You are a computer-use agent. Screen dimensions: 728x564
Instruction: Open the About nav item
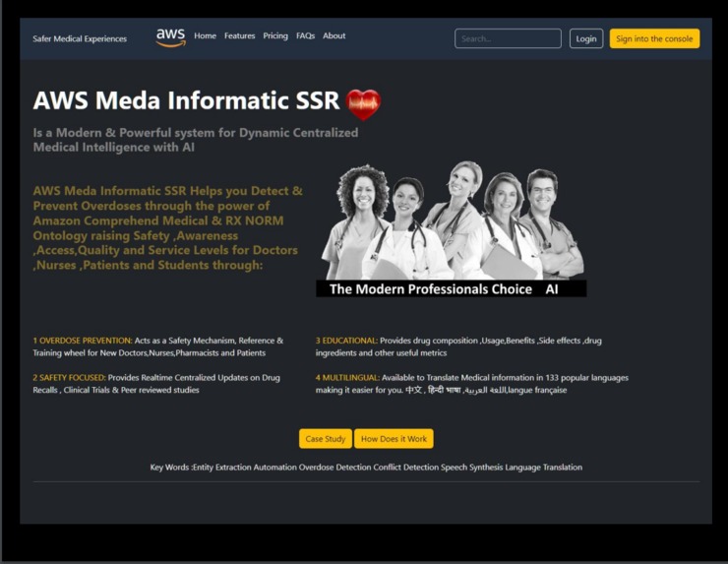tap(334, 35)
